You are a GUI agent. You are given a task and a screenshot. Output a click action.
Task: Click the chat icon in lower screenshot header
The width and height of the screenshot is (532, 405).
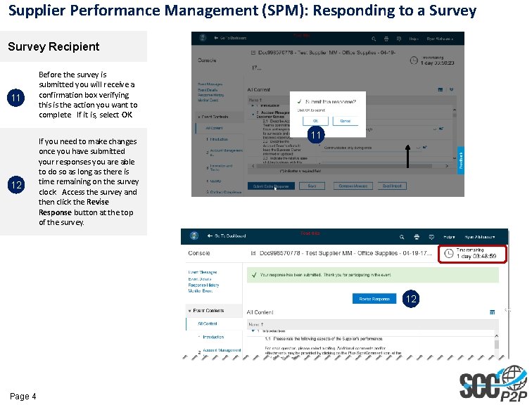pos(431,237)
